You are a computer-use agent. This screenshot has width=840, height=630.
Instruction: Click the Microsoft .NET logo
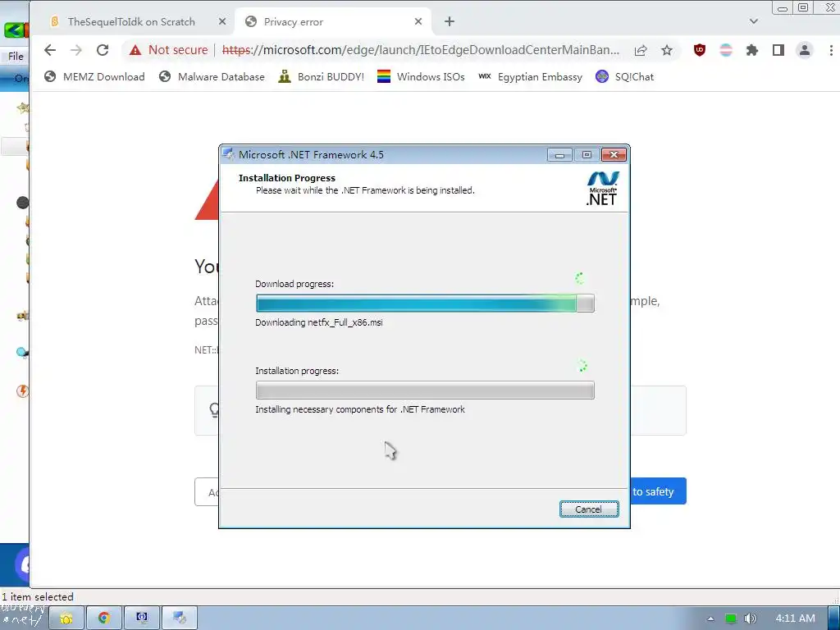602,188
